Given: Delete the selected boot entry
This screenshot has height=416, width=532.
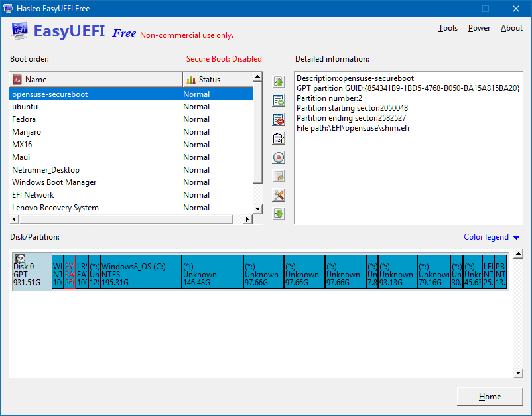Looking at the screenshot, I should point(279,119).
